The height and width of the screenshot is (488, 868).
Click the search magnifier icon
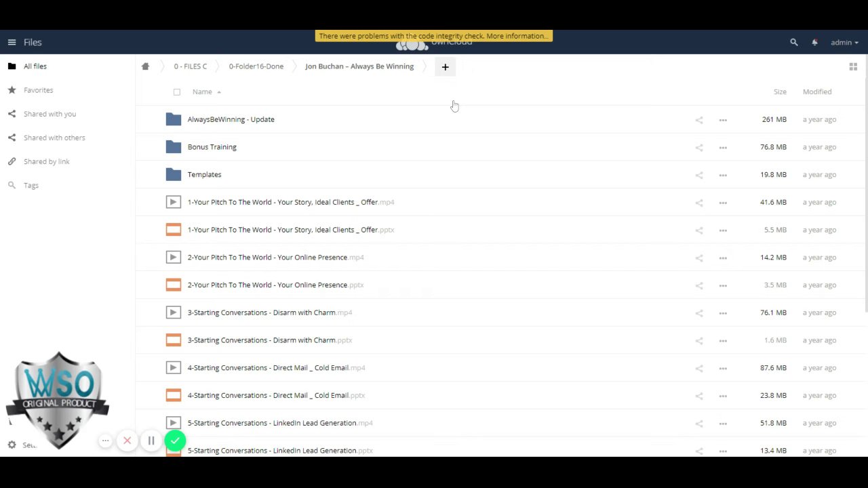point(794,42)
